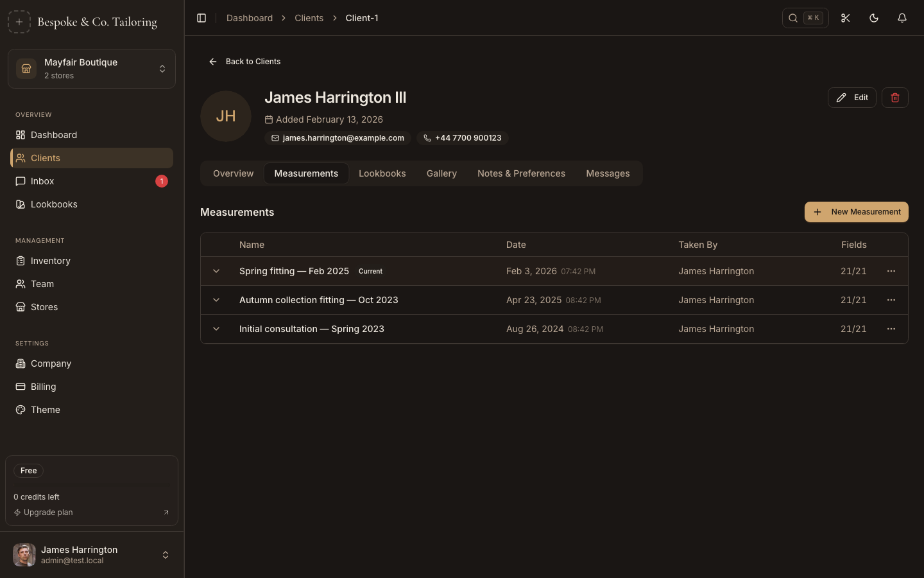
Task: Open the Inventory sidebar item
Action: click(51, 261)
